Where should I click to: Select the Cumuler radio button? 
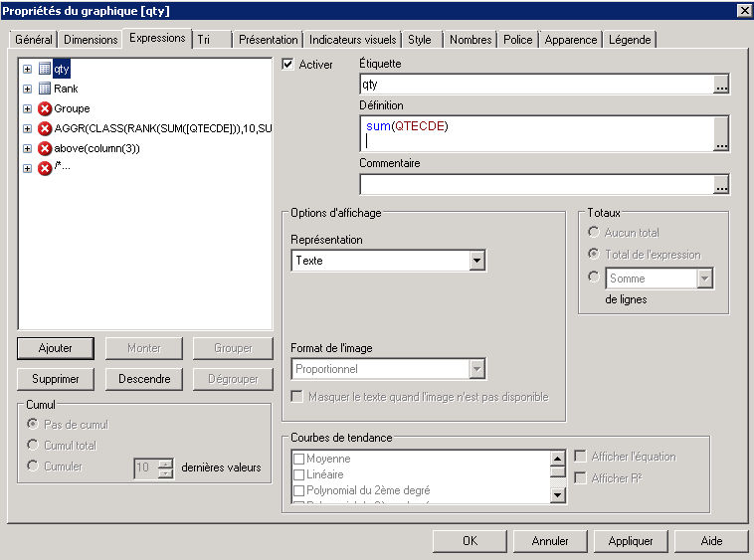point(33,466)
